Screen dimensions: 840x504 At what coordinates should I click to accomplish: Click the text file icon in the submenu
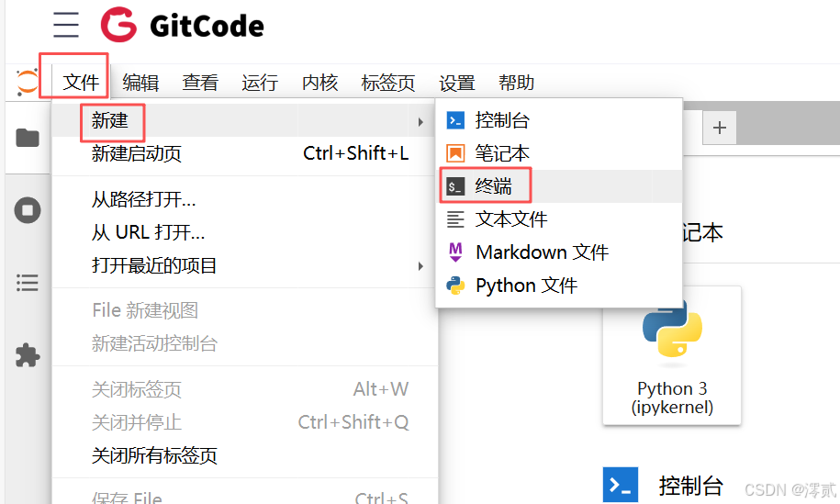click(455, 219)
